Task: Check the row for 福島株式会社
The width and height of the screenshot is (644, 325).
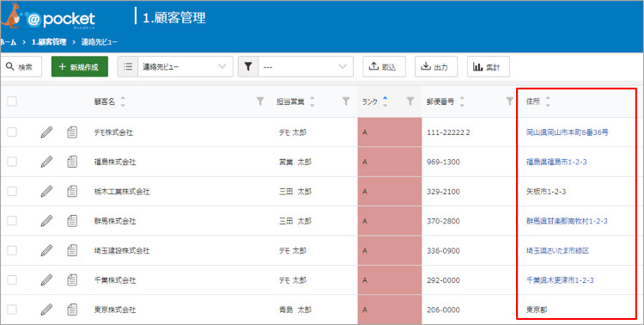Action: pyautogui.click(x=12, y=162)
